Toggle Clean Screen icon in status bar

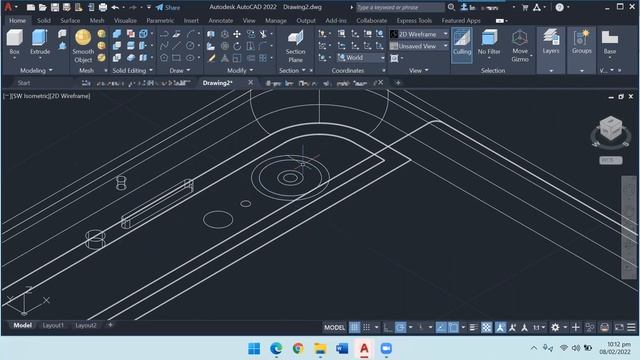point(619,327)
